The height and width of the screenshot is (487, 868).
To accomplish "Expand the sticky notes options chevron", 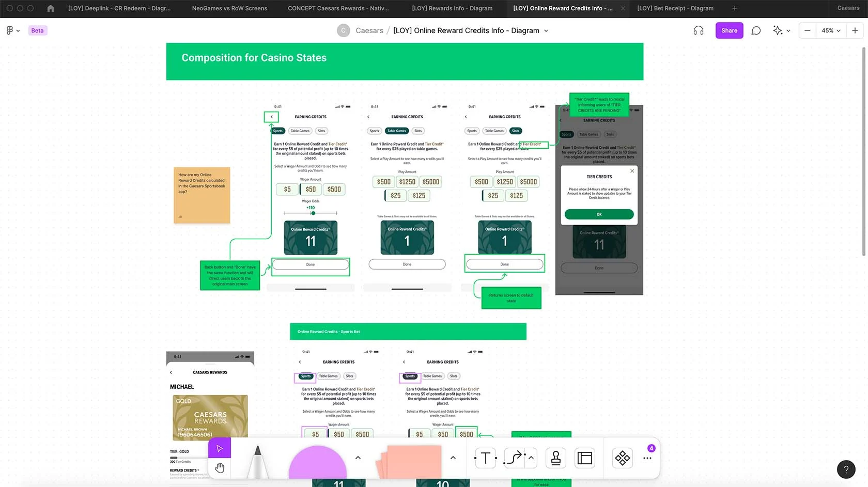I will pos(453,458).
